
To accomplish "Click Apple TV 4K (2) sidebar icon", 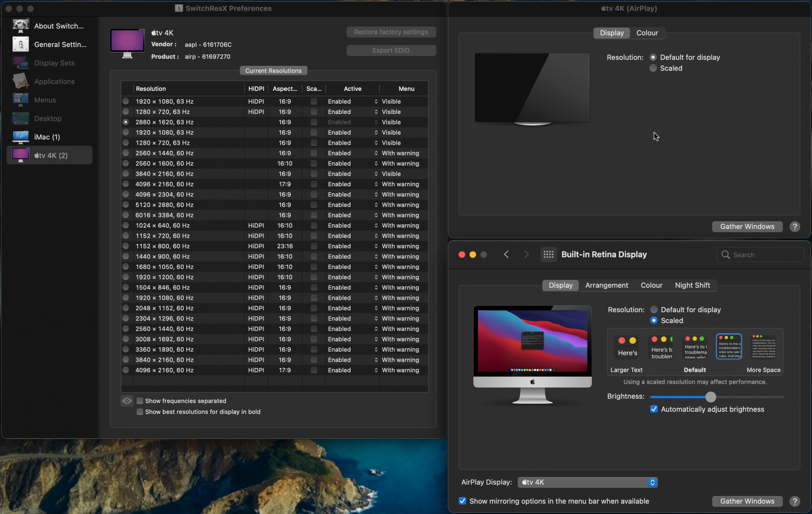I will 21,155.
